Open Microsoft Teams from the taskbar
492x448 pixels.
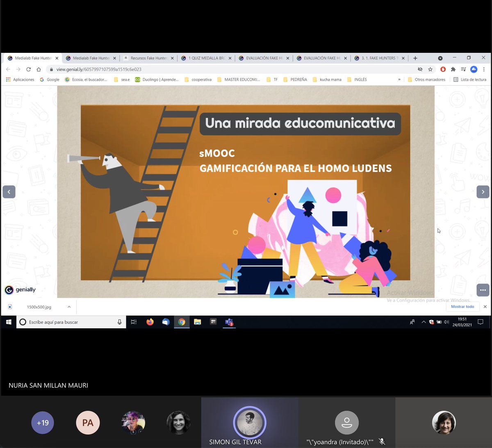229,322
